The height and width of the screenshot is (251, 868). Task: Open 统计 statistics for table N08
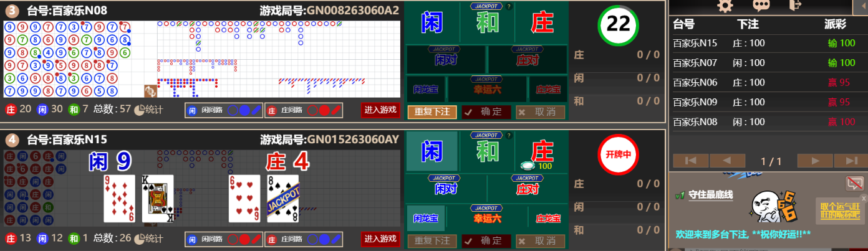tap(148, 110)
